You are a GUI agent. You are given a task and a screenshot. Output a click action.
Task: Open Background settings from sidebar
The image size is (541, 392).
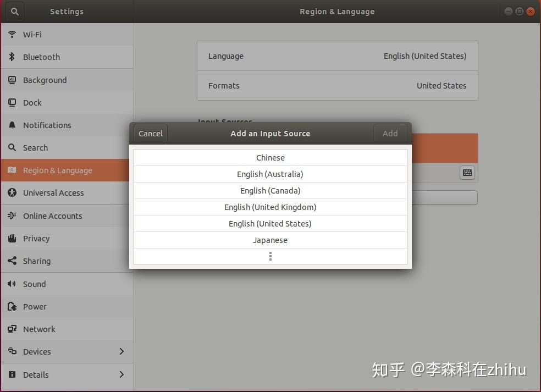click(x=44, y=80)
